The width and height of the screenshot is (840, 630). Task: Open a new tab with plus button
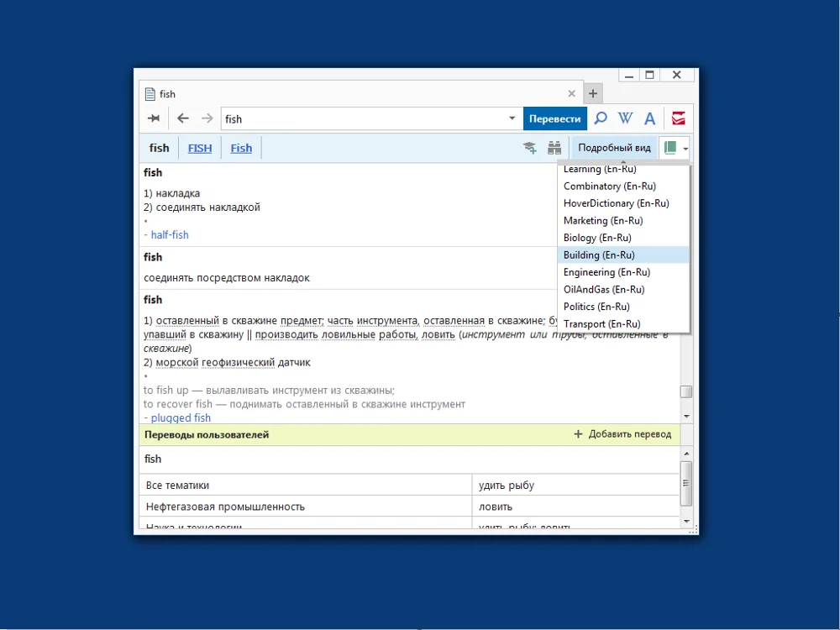(592, 94)
